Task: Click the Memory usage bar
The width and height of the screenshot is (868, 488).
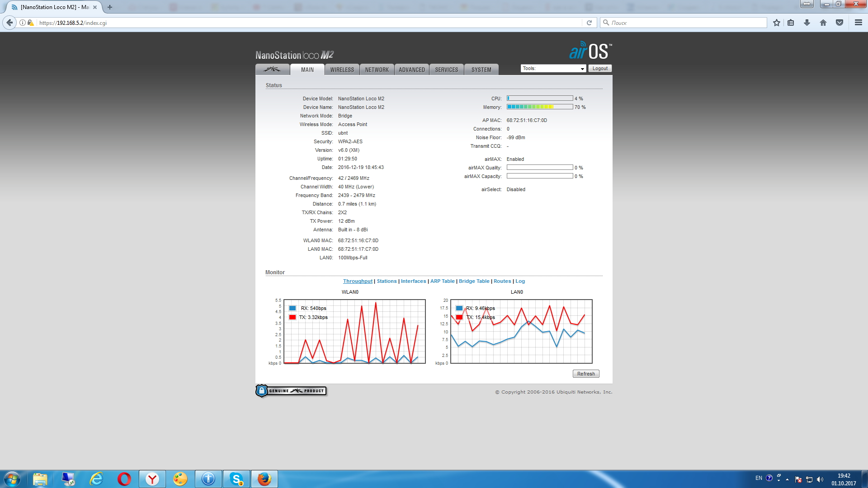Action: coord(540,107)
